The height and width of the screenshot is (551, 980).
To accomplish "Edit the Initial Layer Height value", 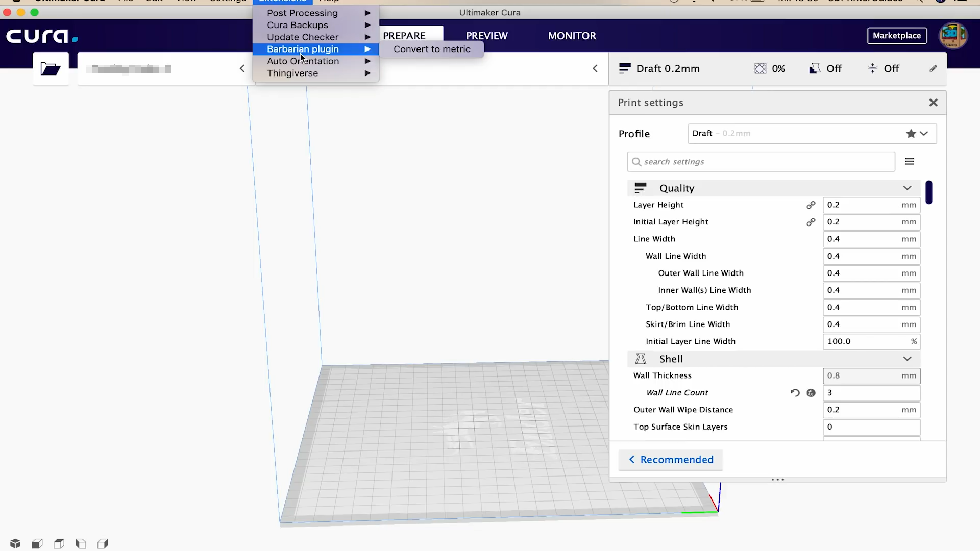I will click(x=871, y=222).
